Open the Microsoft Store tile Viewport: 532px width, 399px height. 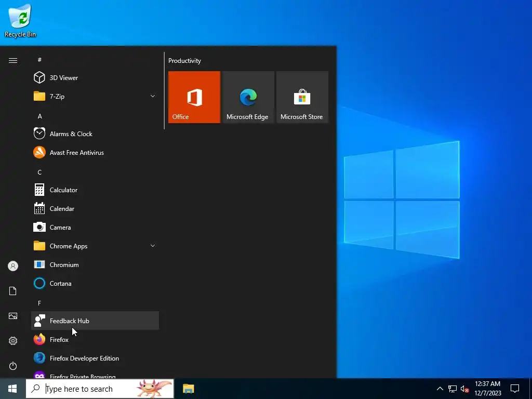point(302,97)
